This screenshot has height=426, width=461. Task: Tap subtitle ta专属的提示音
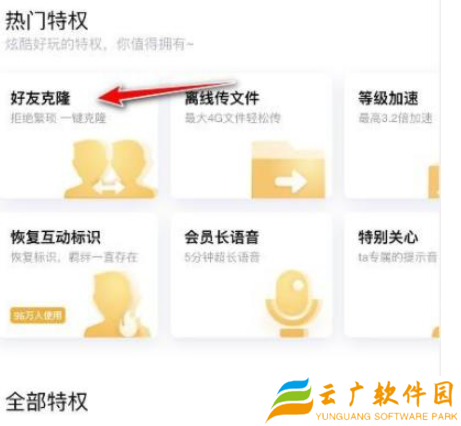(397, 257)
